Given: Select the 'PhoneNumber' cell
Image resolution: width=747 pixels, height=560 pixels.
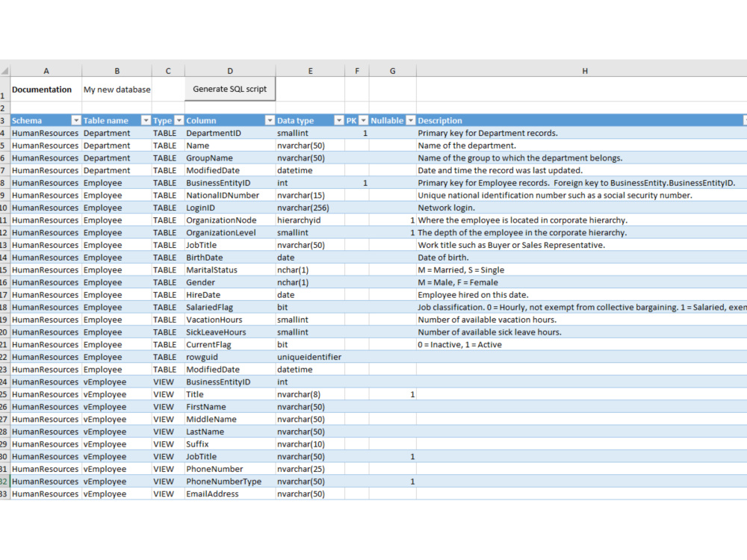Looking at the screenshot, I should click(230, 469).
